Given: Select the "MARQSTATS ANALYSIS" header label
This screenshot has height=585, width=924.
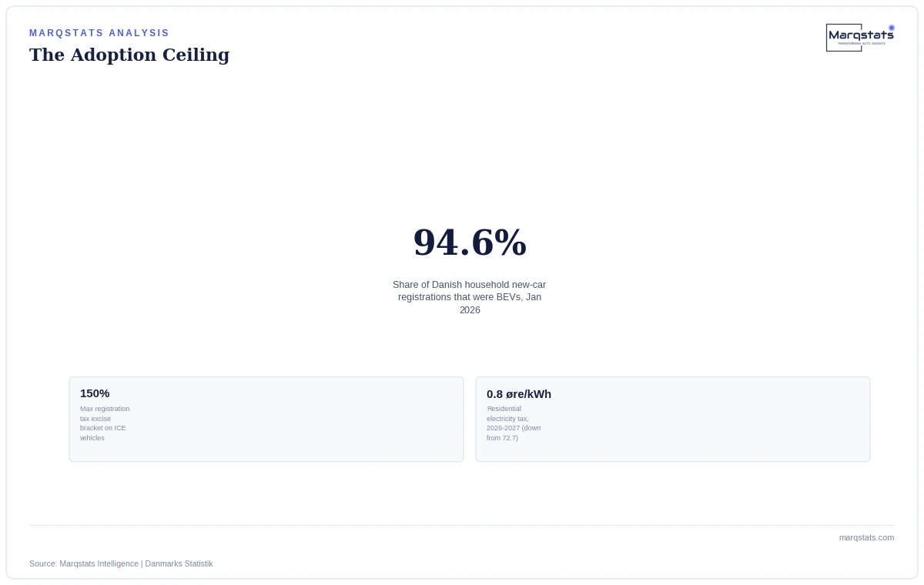Looking at the screenshot, I should (x=99, y=33).
